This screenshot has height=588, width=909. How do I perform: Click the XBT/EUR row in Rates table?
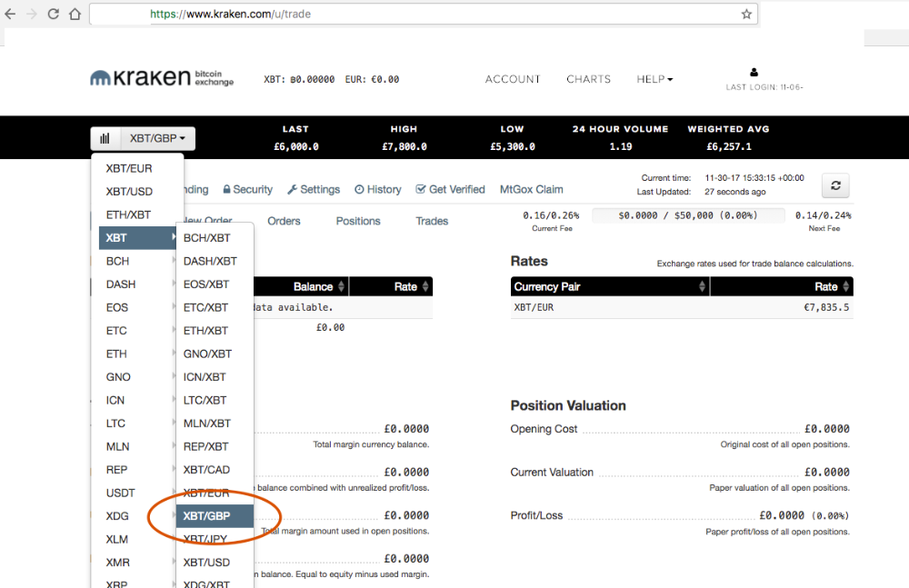point(682,308)
